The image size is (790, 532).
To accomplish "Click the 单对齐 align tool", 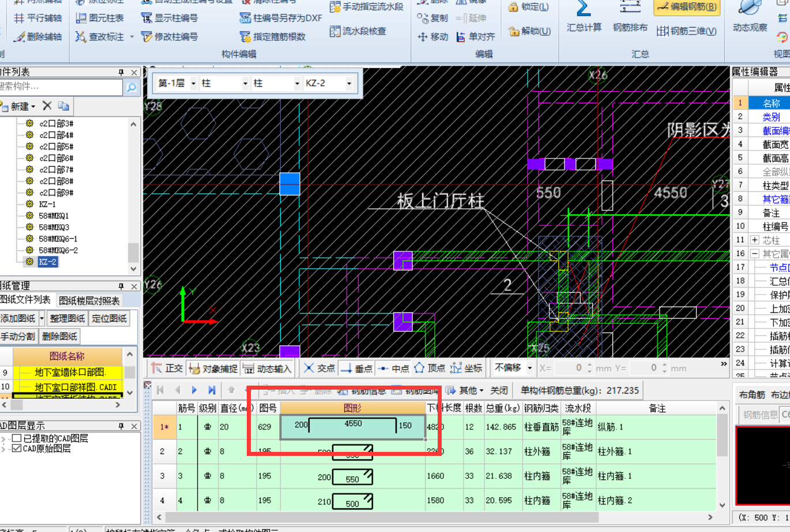I will [475, 36].
